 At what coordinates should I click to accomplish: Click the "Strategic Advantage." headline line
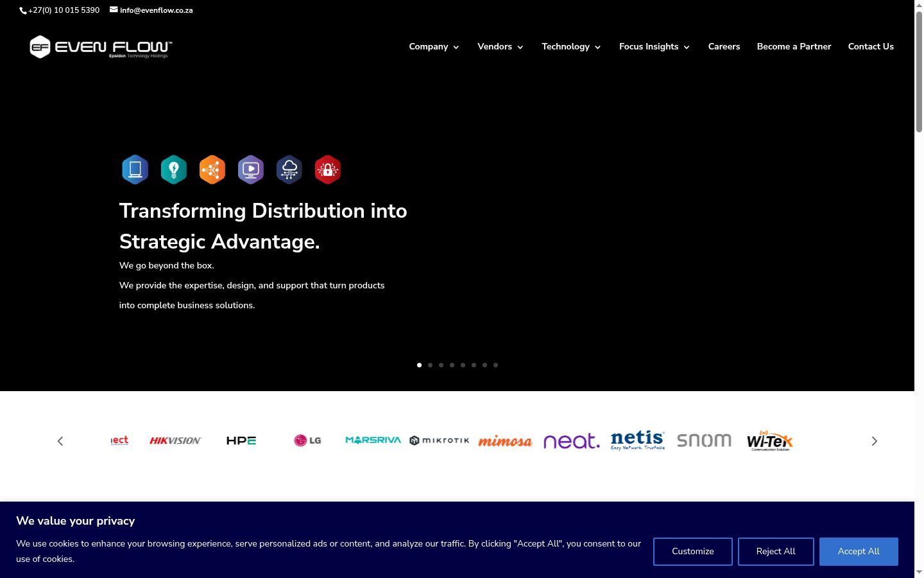(x=219, y=241)
